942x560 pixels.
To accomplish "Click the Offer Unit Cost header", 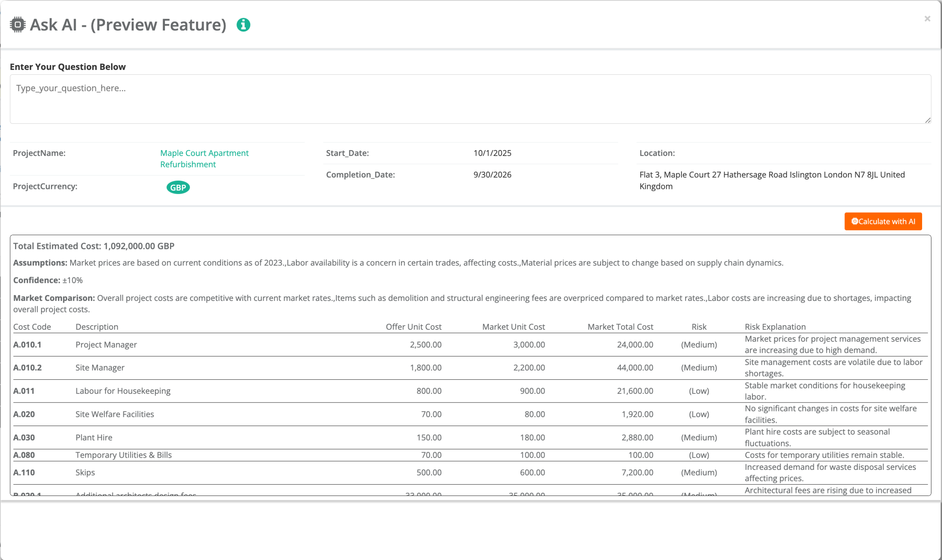I will (413, 327).
